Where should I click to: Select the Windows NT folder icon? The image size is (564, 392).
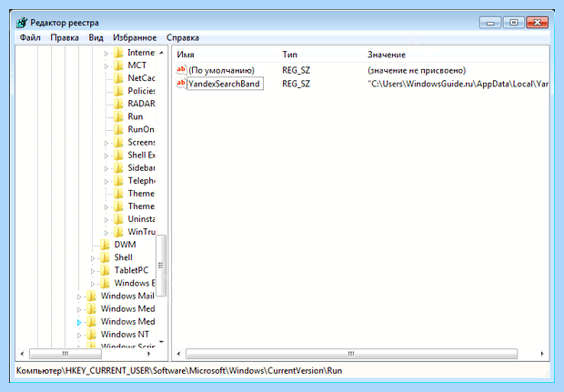point(91,335)
